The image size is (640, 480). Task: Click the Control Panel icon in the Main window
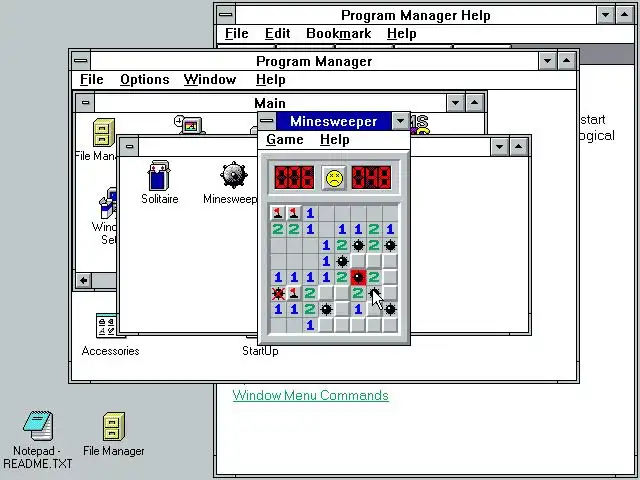coord(189,125)
